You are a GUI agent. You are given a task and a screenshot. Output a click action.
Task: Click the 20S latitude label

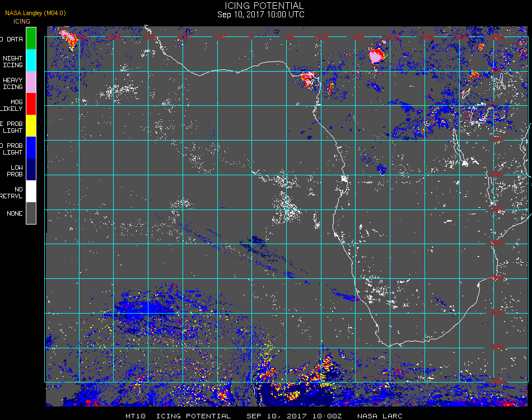click(x=497, y=243)
